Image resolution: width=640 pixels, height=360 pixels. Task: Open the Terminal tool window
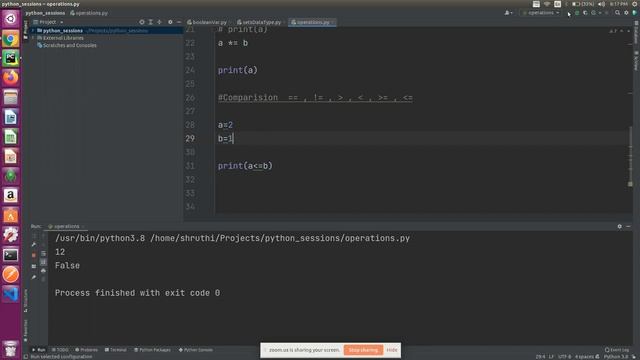click(116, 350)
